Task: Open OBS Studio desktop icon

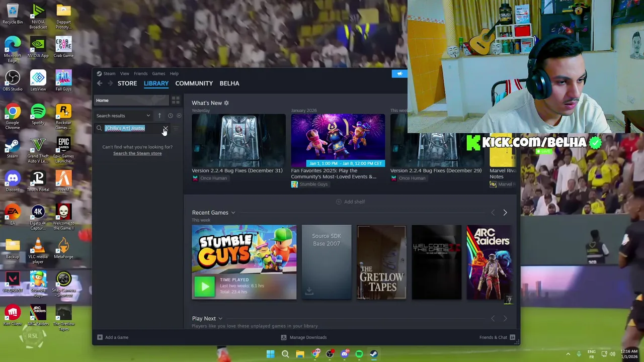Action: [x=13, y=80]
